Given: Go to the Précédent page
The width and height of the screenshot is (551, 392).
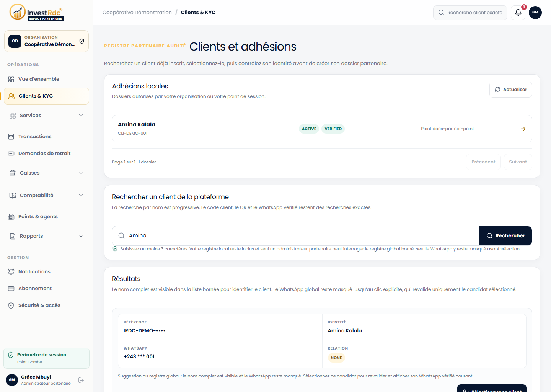Looking at the screenshot, I should (483, 162).
